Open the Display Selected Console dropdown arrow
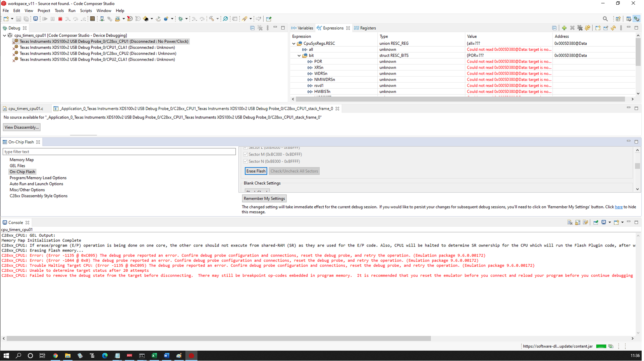The image size is (644, 361). pyautogui.click(x=610, y=222)
